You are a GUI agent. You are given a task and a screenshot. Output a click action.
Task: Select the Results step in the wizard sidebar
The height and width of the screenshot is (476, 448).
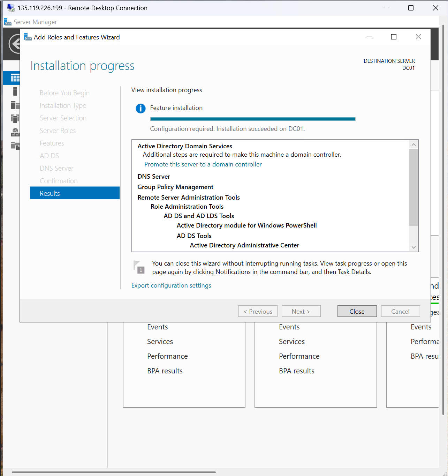point(50,193)
